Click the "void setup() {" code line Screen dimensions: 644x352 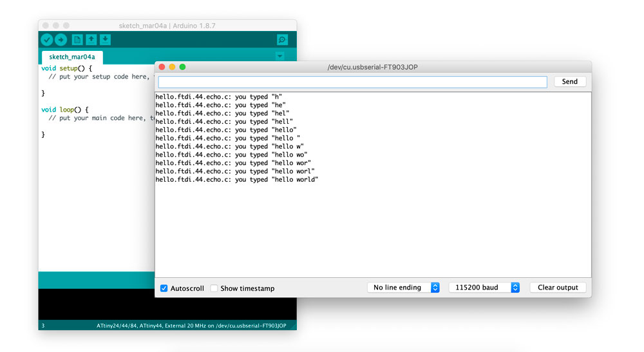(x=66, y=68)
